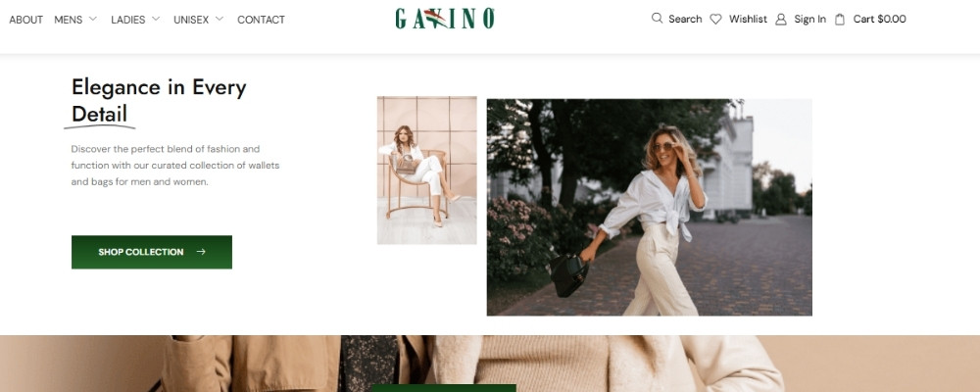The height and width of the screenshot is (392, 980).
Task: Click the walking woman hero image
Action: point(650,207)
